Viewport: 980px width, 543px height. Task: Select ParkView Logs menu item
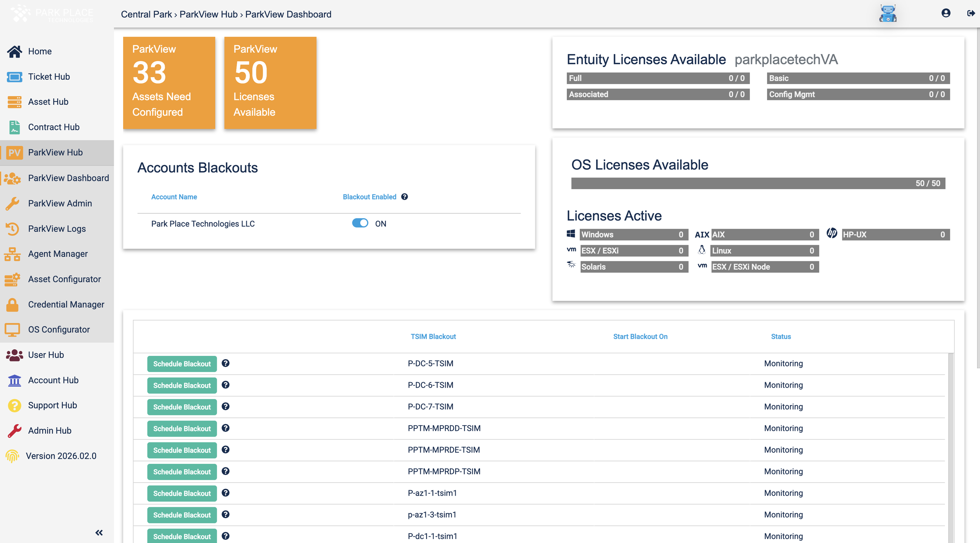[x=57, y=229]
